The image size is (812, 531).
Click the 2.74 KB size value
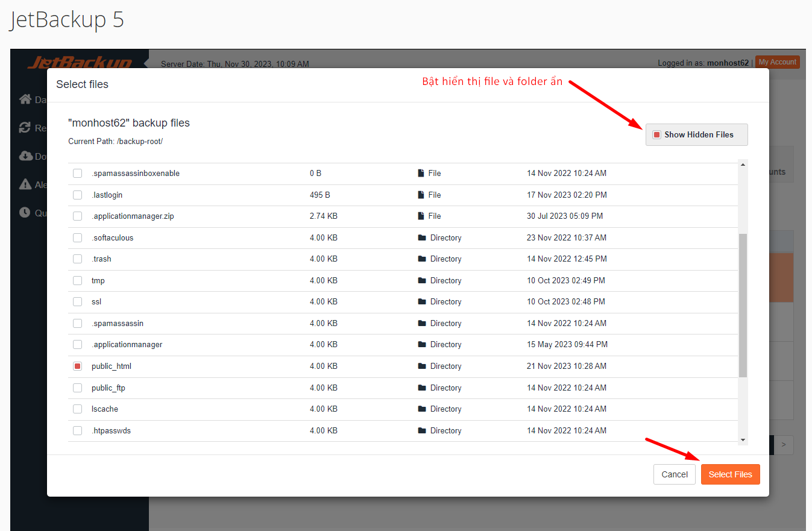(324, 216)
